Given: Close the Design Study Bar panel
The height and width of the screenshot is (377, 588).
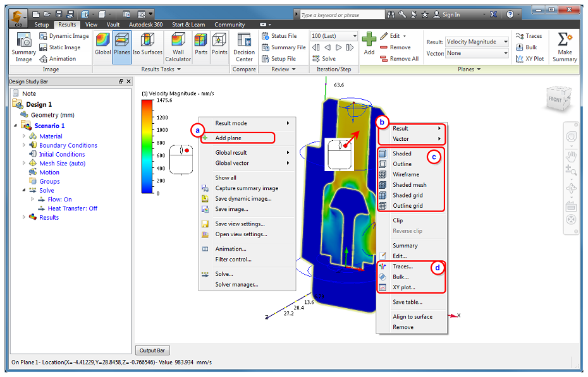Looking at the screenshot, I should pyautogui.click(x=128, y=81).
